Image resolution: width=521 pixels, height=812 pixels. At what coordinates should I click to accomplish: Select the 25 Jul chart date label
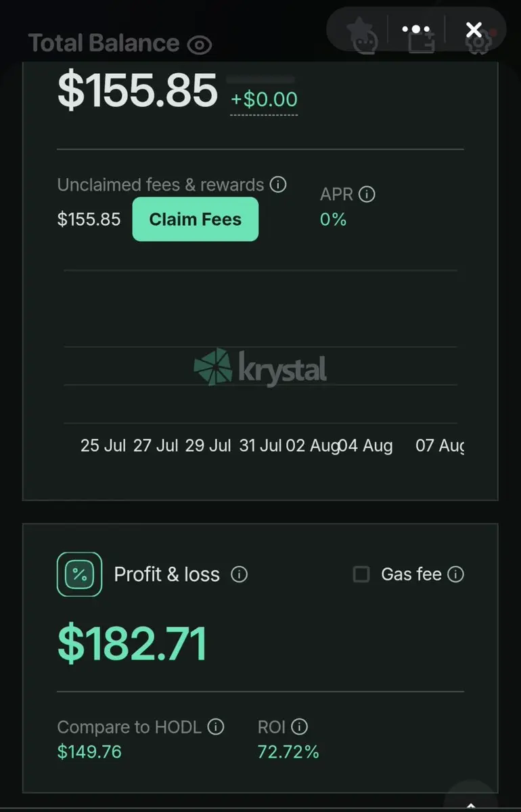(103, 446)
